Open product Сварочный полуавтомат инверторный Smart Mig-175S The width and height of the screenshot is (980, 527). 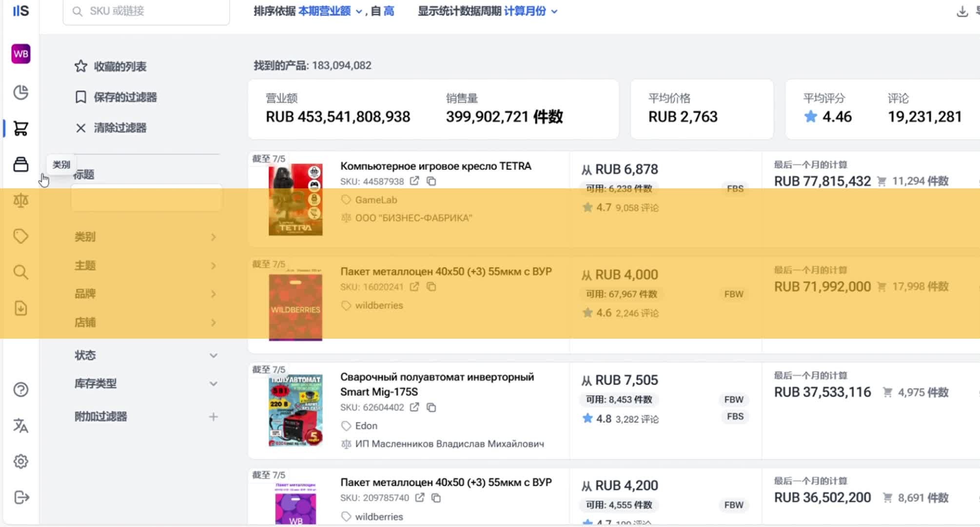pos(437,384)
